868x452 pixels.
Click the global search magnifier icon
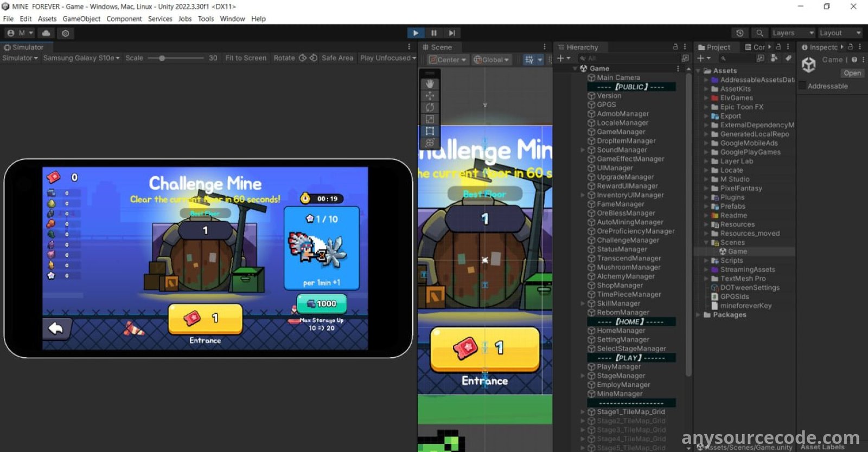759,33
